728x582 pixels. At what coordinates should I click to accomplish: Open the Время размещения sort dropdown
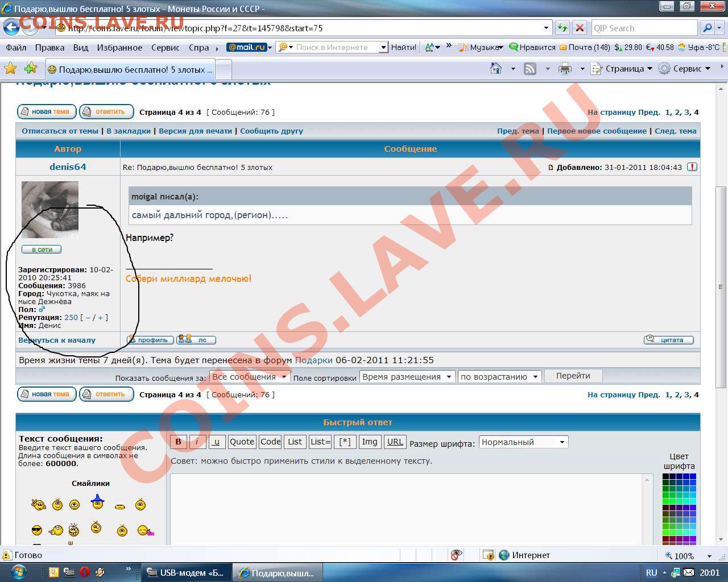coord(407,377)
